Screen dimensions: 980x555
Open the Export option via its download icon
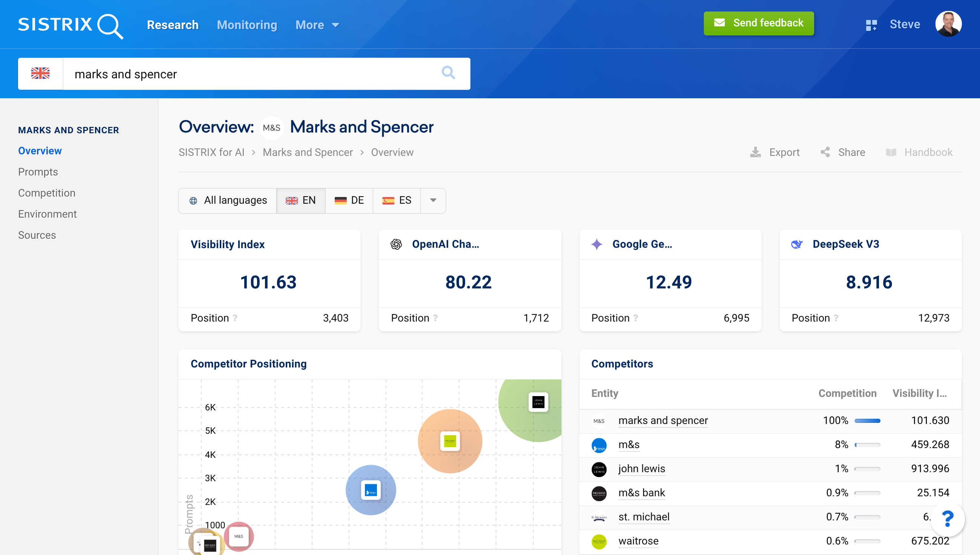click(x=756, y=152)
